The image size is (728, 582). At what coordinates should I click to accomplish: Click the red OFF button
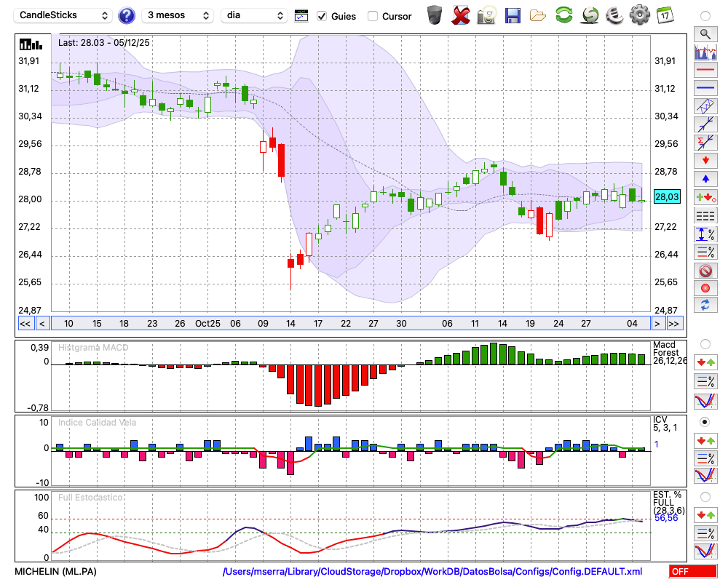tap(692, 572)
